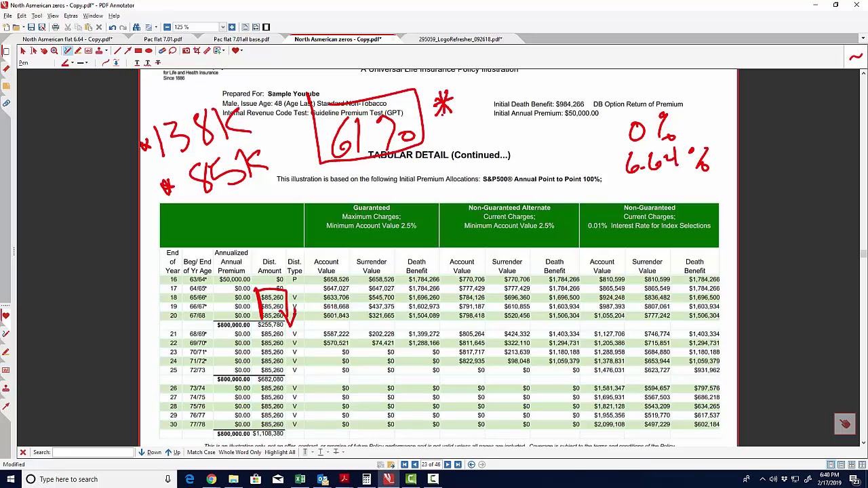Go to previous page arrow button

[415, 464]
